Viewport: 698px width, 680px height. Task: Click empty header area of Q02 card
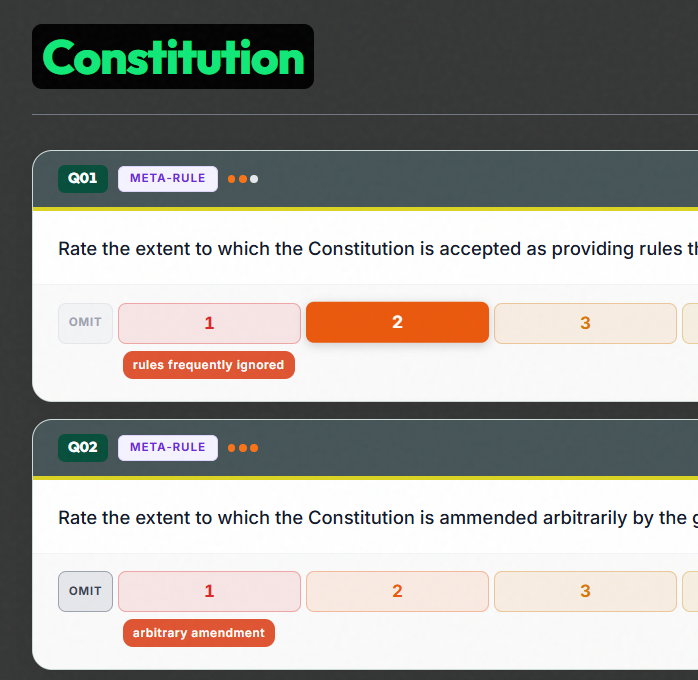pos(480,447)
